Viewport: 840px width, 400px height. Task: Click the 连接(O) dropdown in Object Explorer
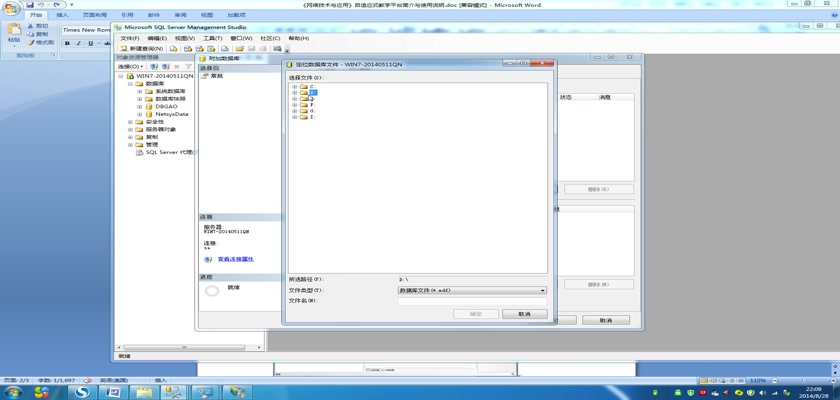(x=130, y=66)
